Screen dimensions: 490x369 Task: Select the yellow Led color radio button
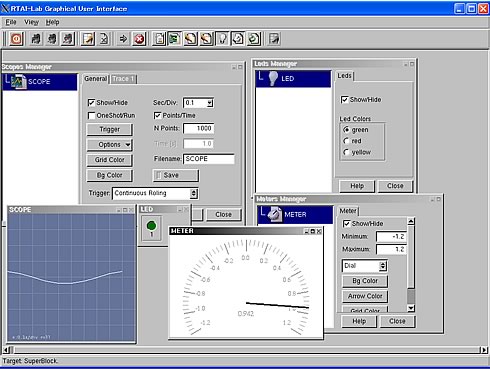point(346,152)
